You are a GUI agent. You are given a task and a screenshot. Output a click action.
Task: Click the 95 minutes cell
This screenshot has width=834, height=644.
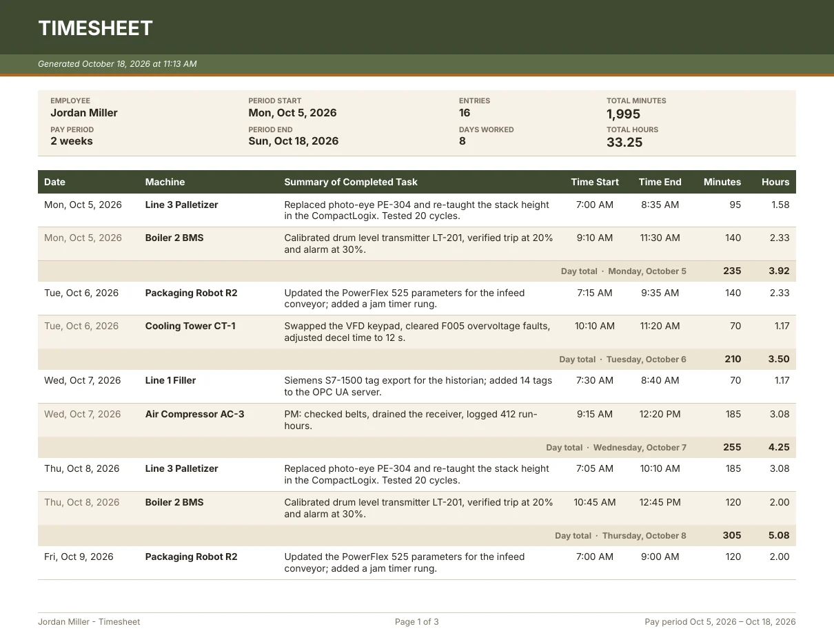(x=735, y=205)
